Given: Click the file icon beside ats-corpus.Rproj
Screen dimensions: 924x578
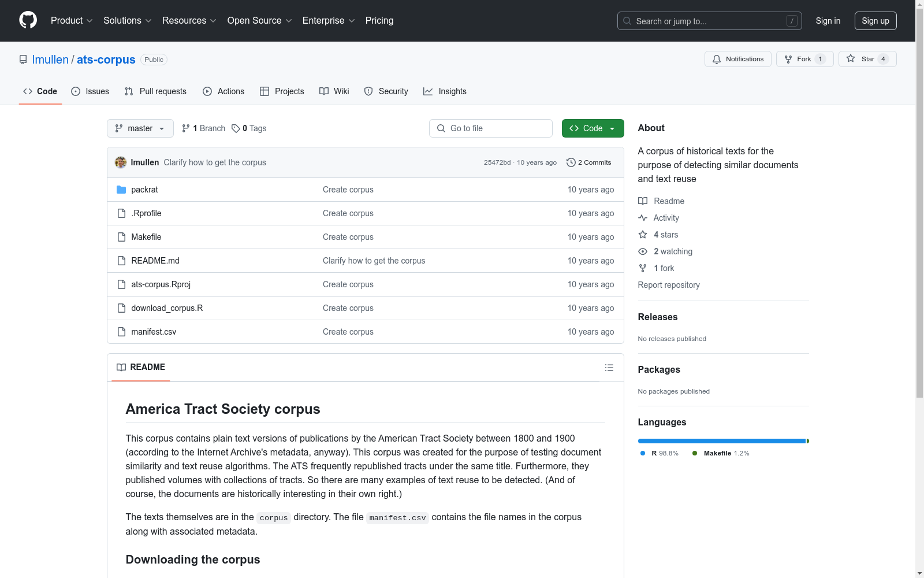Looking at the screenshot, I should click(121, 284).
